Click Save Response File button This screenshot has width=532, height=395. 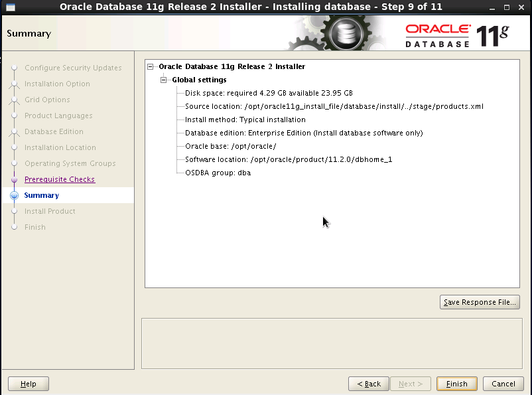(x=480, y=302)
